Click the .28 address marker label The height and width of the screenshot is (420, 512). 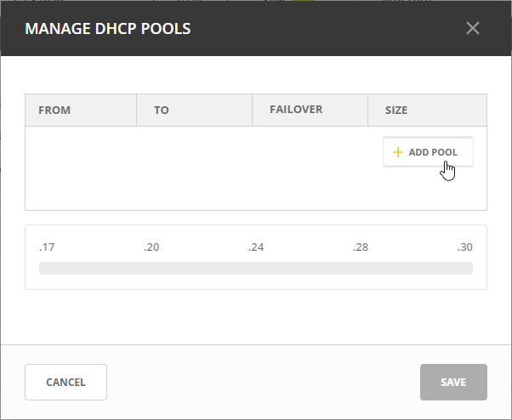click(x=361, y=247)
